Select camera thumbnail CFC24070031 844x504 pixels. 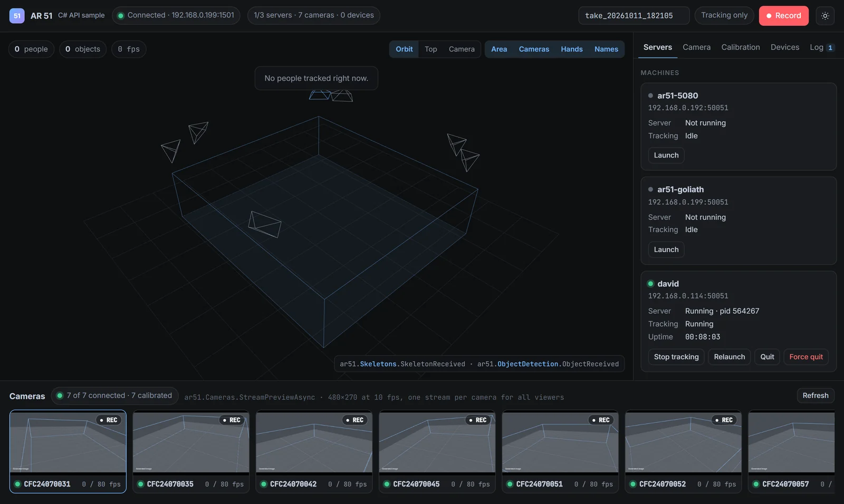tap(68, 452)
